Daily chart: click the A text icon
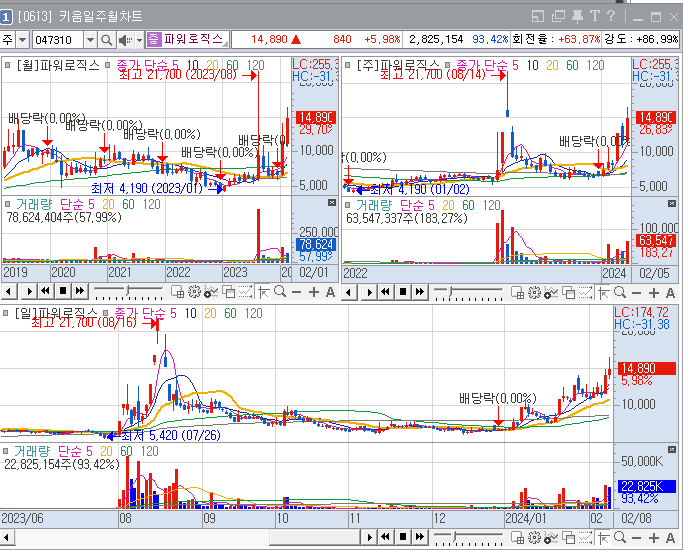 pos(670,538)
